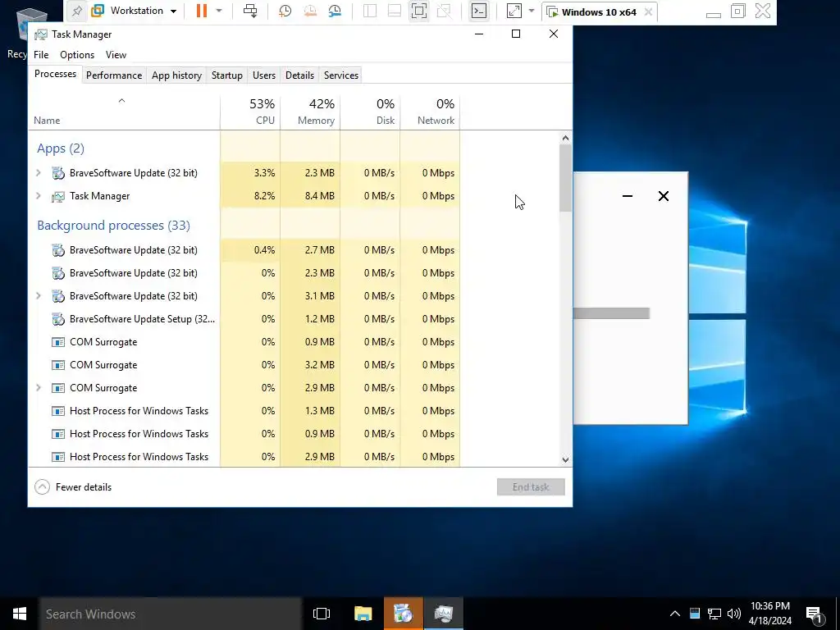
Task: Open the Workstation dropdown menu
Action: click(x=134, y=11)
